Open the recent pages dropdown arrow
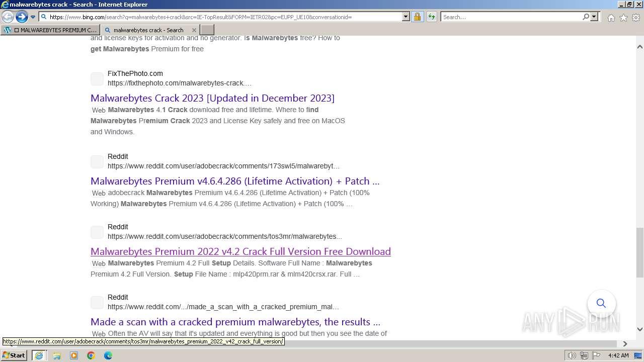The width and height of the screenshot is (644, 362). [33, 17]
